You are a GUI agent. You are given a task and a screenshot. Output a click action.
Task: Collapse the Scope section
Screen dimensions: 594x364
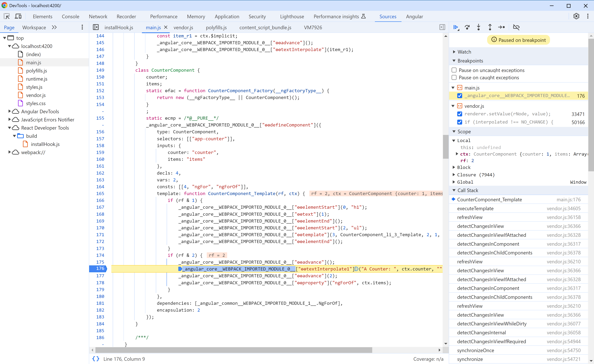pyautogui.click(x=454, y=131)
